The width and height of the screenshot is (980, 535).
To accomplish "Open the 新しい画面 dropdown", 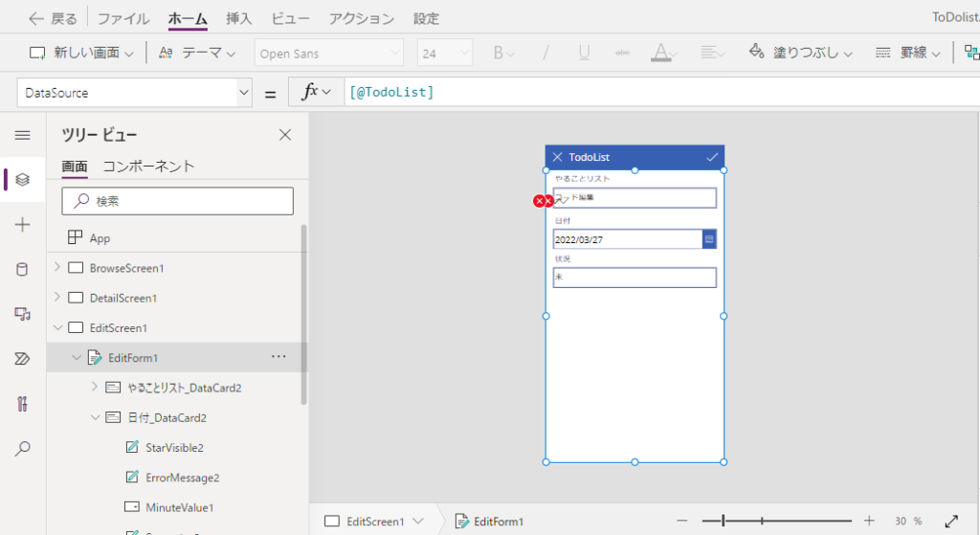I will (81, 54).
